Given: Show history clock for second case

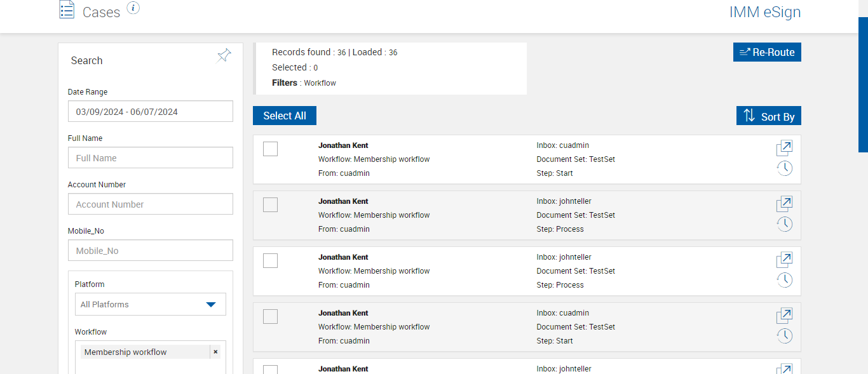Looking at the screenshot, I should (785, 224).
